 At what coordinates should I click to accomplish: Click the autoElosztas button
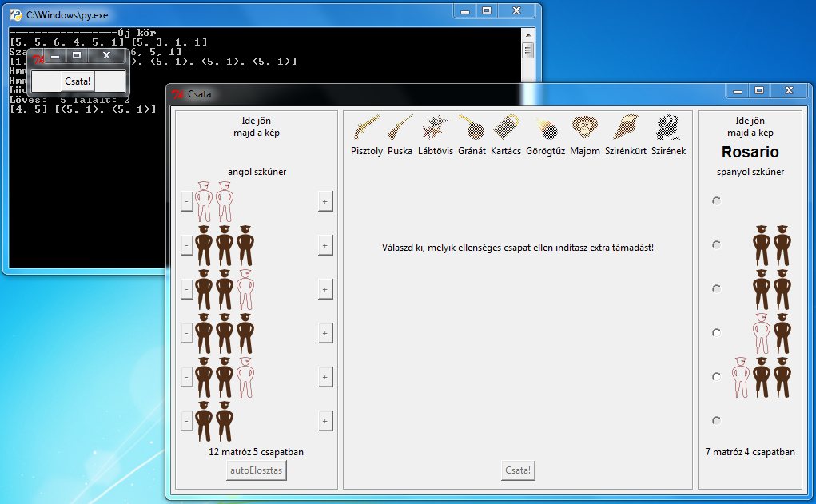(255, 470)
